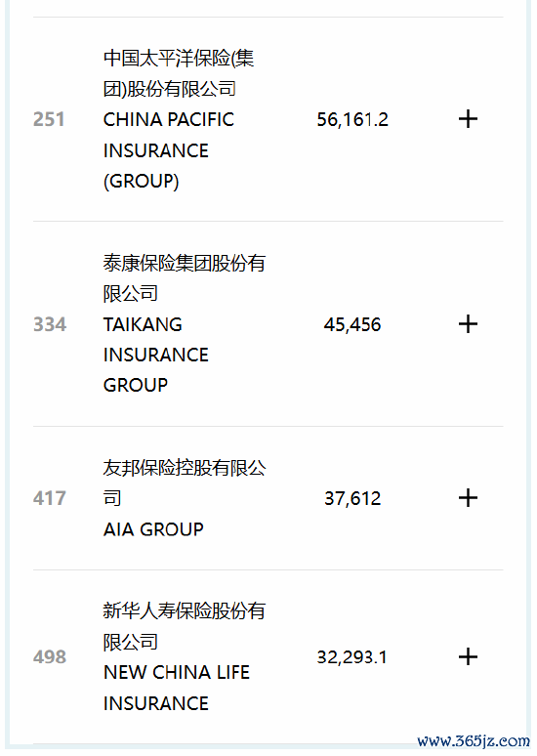Open the NEW CHINA LIFE INSURANCE name
This screenshot has height=756, width=537.
point(177,688)
